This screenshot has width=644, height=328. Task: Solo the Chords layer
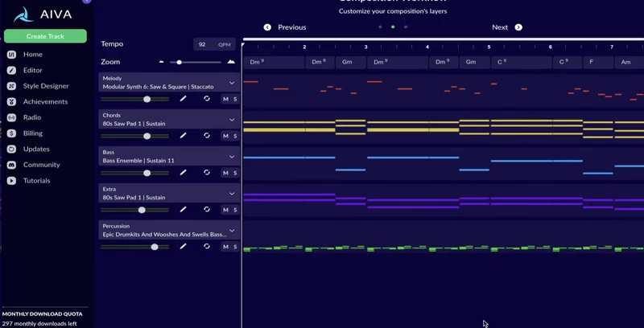(x=235, y=136)
